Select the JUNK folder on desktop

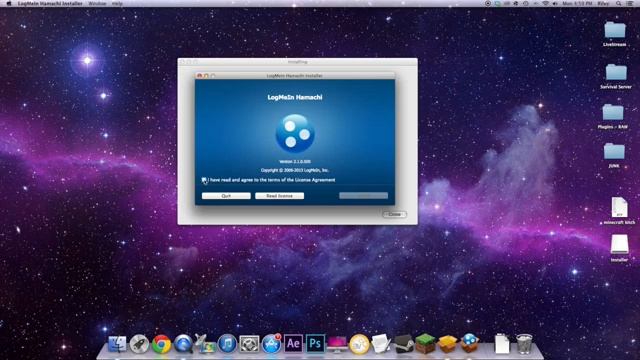coord(614,155)
